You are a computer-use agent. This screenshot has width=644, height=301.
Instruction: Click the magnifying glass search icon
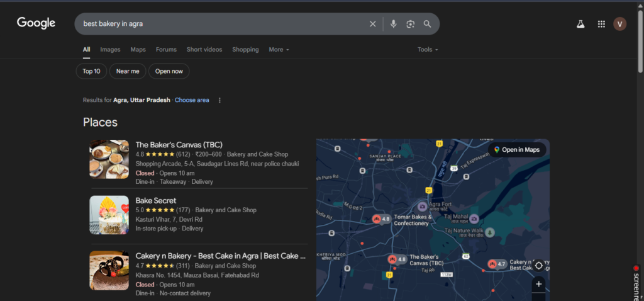(427, 24)
